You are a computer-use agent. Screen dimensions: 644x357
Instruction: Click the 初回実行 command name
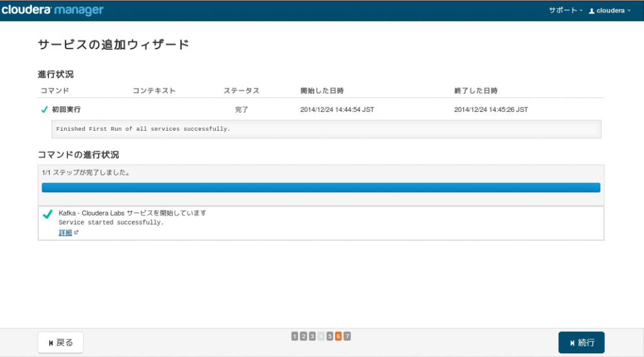pos(66,109)
